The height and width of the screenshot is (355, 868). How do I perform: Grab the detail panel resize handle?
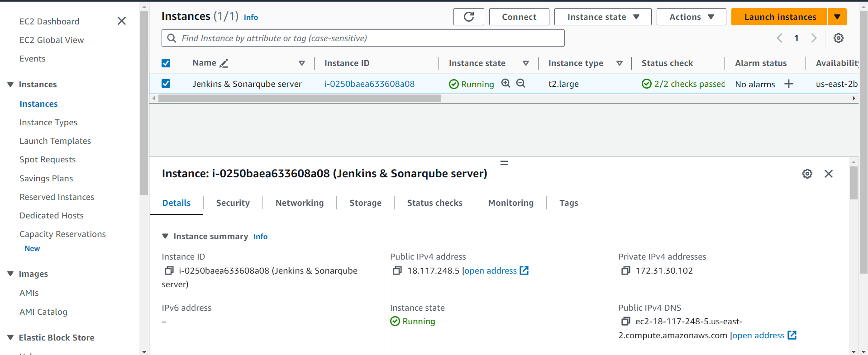[504, 163]
